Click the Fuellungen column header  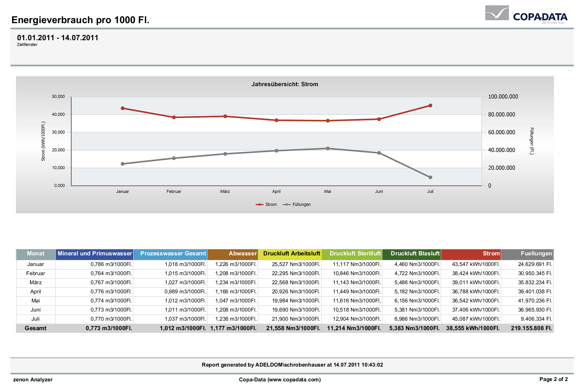527,254
